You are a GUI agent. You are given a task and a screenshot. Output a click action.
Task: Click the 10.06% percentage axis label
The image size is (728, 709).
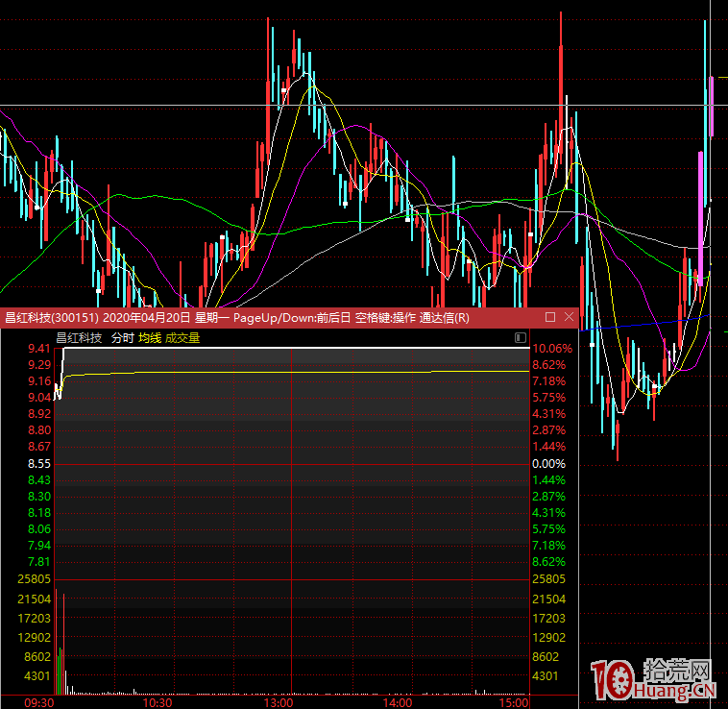click(552, 348)
